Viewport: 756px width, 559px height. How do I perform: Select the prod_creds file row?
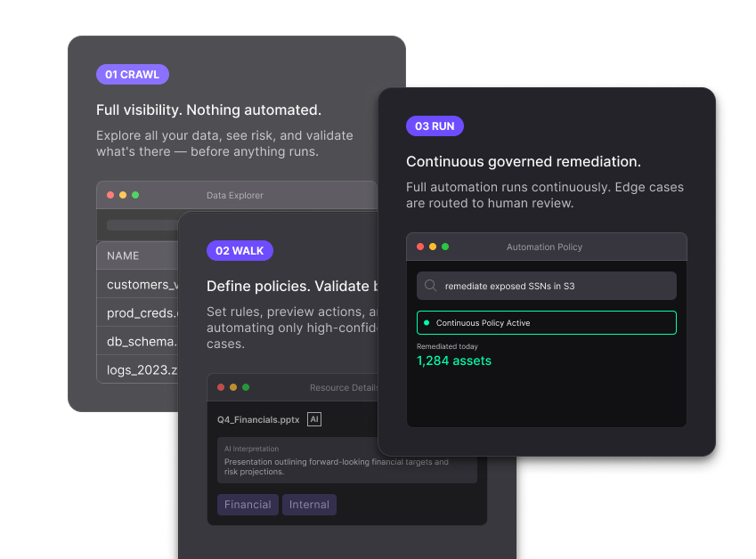coord(137,312)
